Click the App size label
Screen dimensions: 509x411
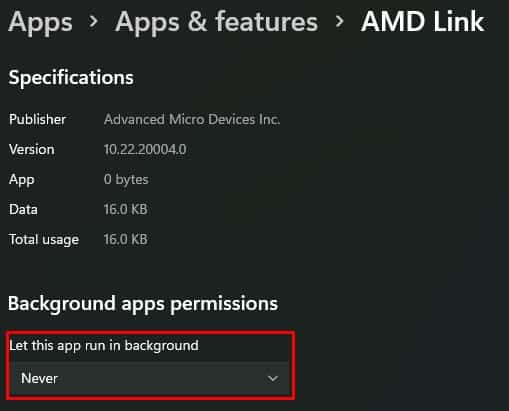(22, 180)
